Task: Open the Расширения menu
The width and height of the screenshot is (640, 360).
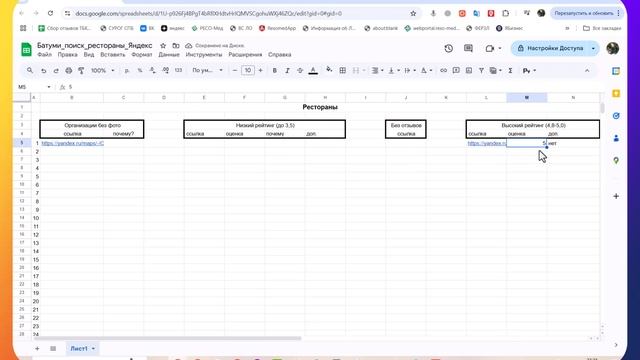Action: 245,55
